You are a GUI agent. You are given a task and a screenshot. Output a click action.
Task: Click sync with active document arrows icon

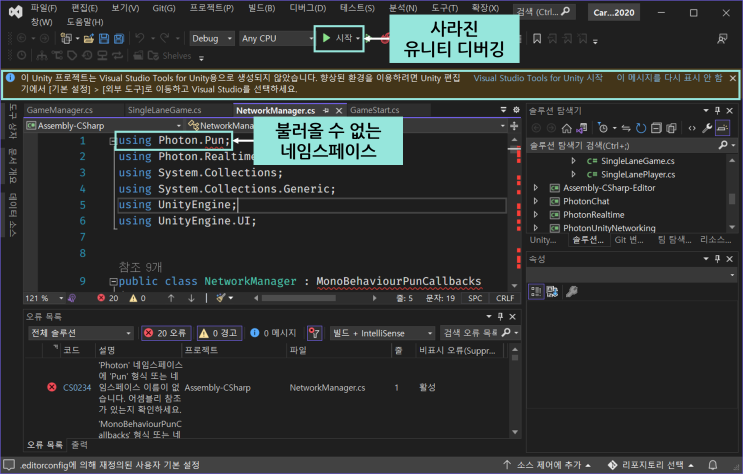pyautogui.click(x=626, y=128)
